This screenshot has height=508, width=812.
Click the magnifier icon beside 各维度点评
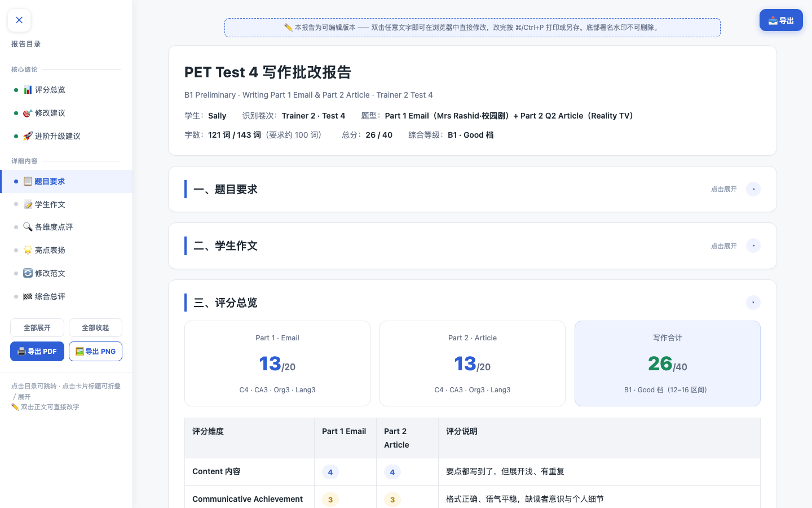tap(28, 227)
